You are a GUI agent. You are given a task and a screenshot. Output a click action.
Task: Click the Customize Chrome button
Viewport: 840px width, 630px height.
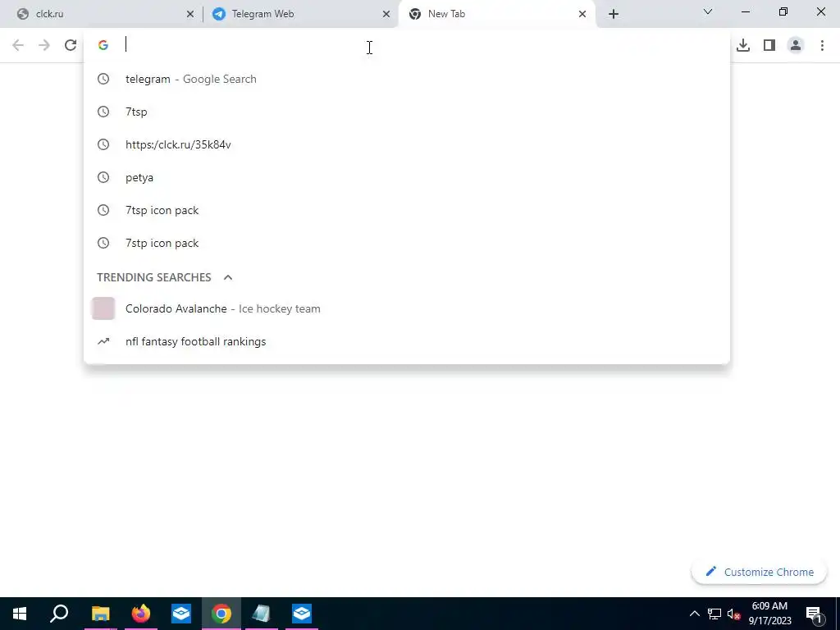point(759,572)
